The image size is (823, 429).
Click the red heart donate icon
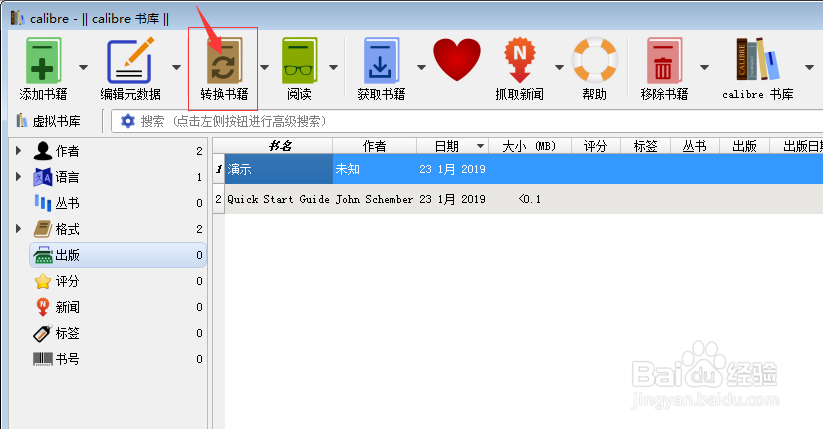click(x=457, y=59)
